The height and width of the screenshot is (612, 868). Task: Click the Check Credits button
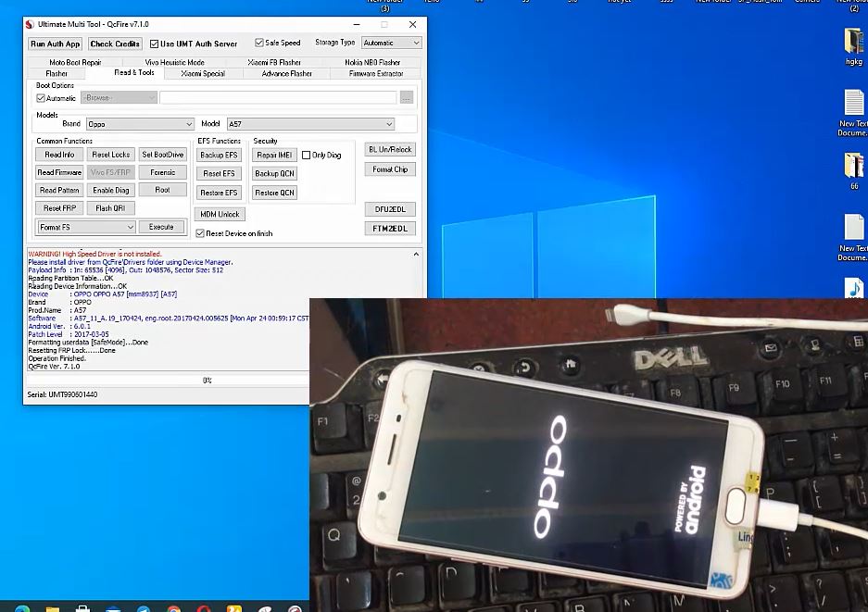point(115,44)
